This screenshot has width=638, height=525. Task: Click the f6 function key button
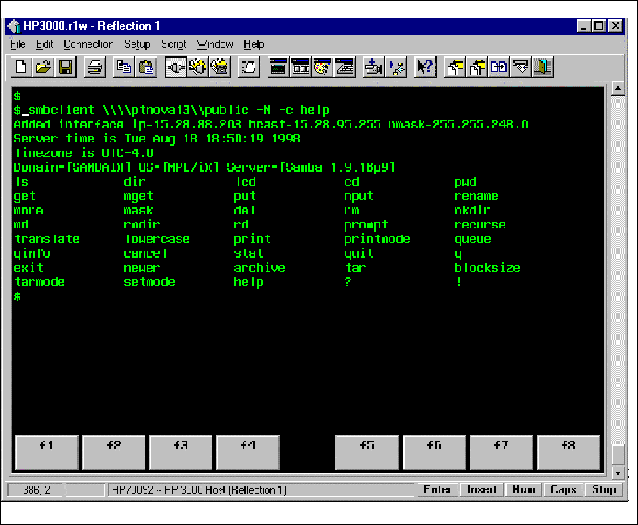tap(434, 452)
